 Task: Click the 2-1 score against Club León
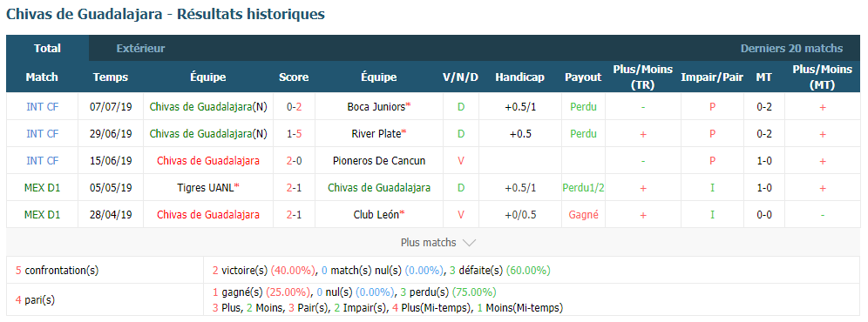[x=294, y=215]
